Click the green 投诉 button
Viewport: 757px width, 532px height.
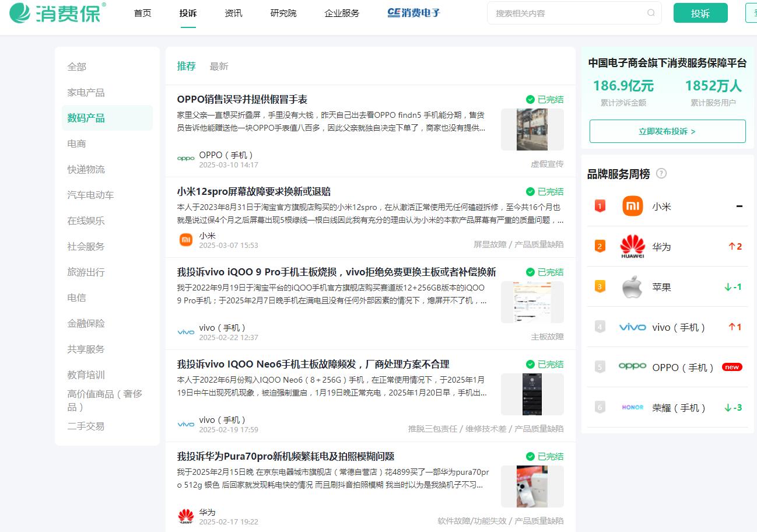tap(700, 13)
